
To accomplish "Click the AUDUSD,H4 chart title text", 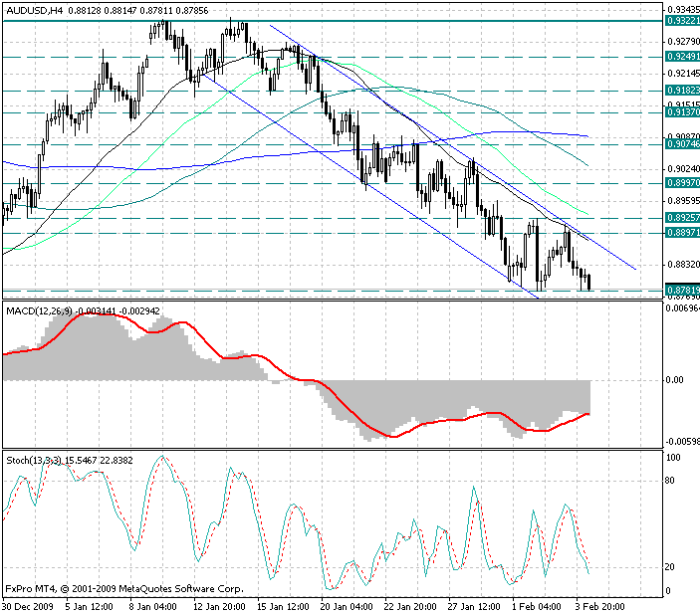I will 35,10.
